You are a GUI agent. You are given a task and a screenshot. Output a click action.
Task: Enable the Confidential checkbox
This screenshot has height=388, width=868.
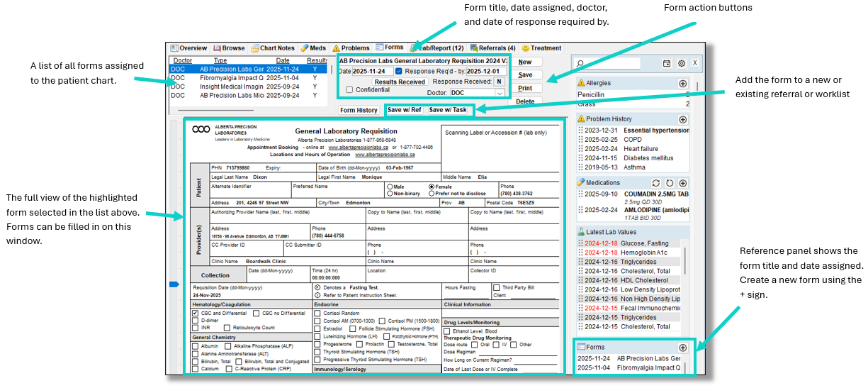(349, 90)
